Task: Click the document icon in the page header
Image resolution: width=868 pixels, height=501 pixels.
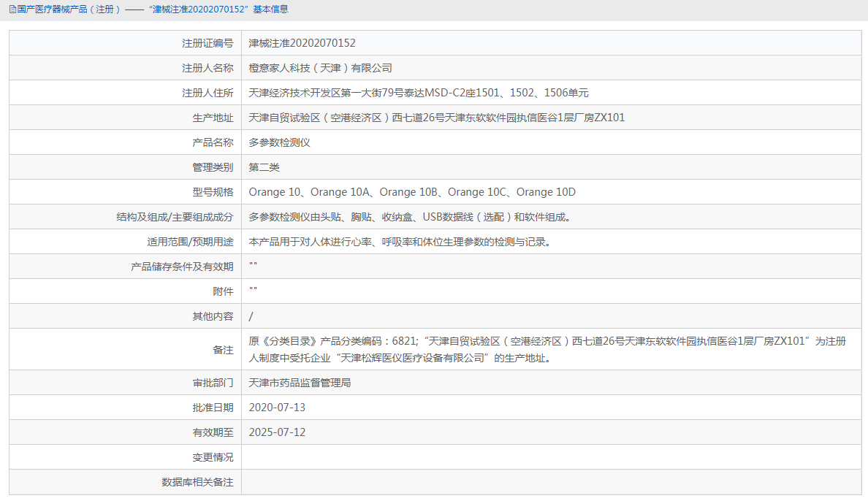Action: pos(12,9)
